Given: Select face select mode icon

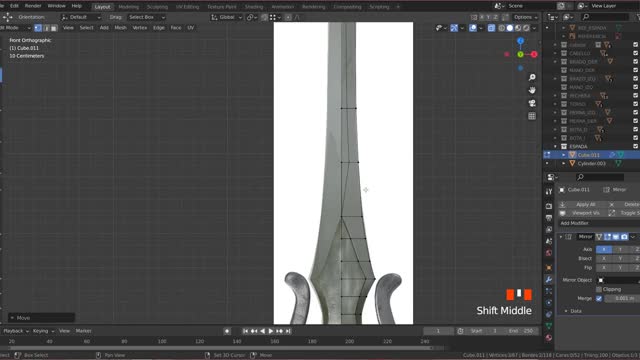Looking at the screenshot, I should [54, 28].
